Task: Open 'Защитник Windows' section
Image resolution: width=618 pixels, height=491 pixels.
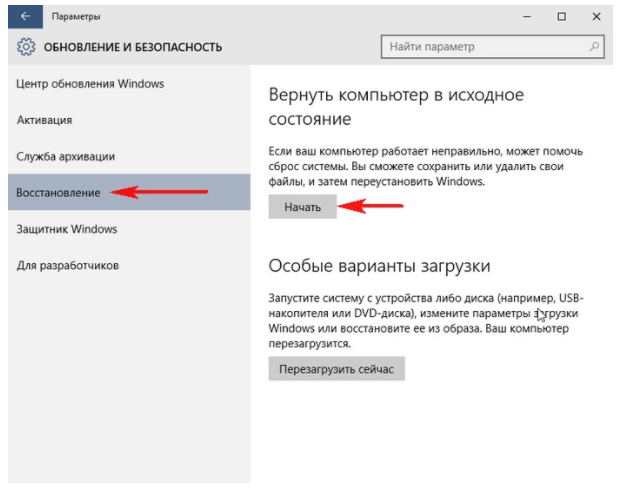Action: point(129,229)
